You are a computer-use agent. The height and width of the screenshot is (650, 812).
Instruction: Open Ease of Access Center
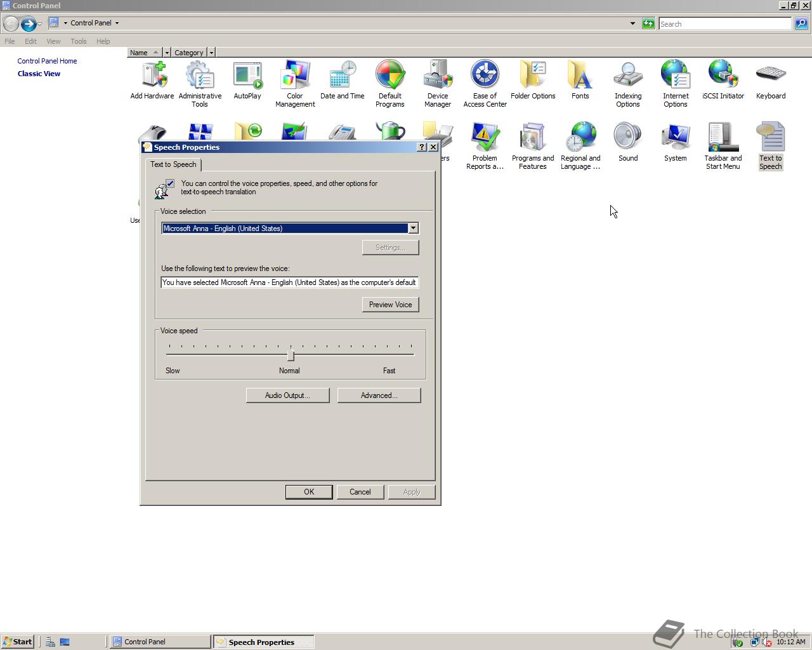pos(485,84)
